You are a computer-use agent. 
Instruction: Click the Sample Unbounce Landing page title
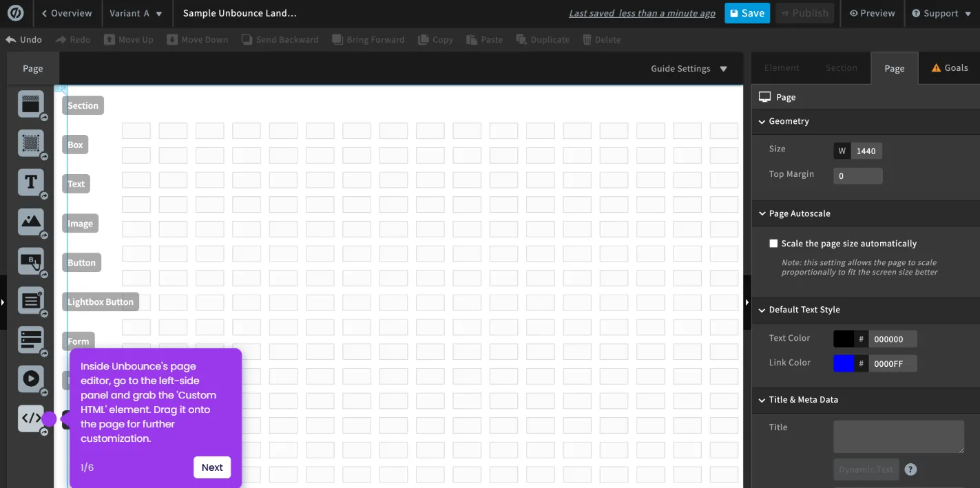pos(240,13)
